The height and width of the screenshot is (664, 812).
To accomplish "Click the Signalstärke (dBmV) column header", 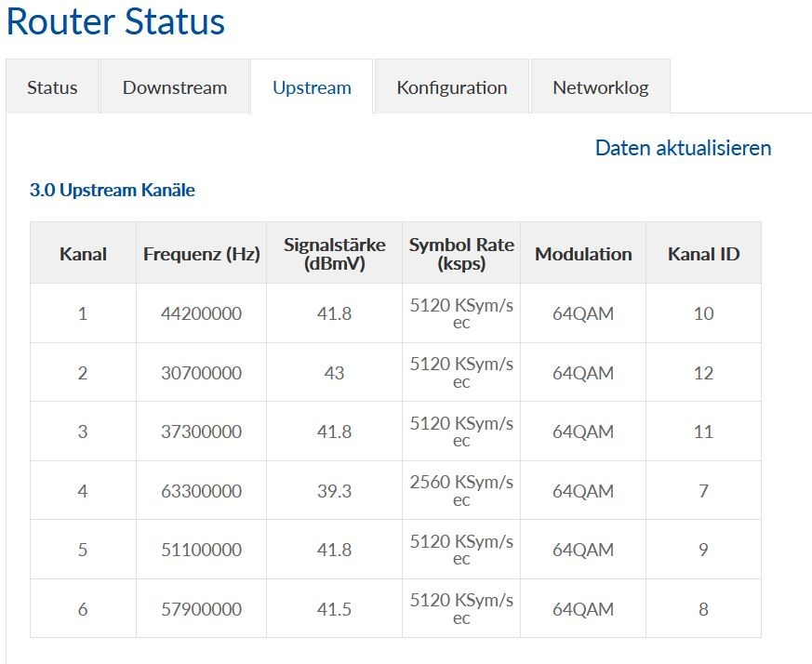I will [x=334, y=254].
